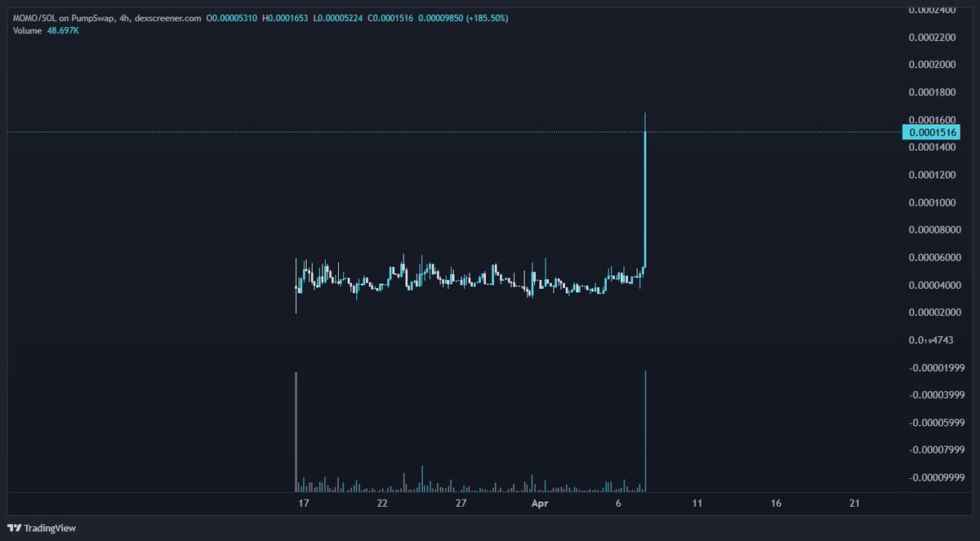Click the date label 11 on time axis
The image size is (980, 541).
point(697,503)
